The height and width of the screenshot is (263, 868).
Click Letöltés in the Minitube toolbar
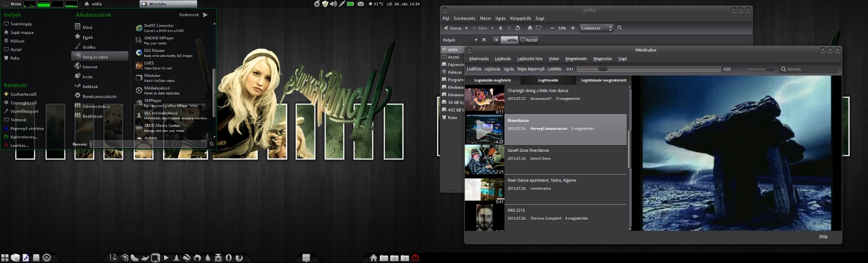coord(554,69)
